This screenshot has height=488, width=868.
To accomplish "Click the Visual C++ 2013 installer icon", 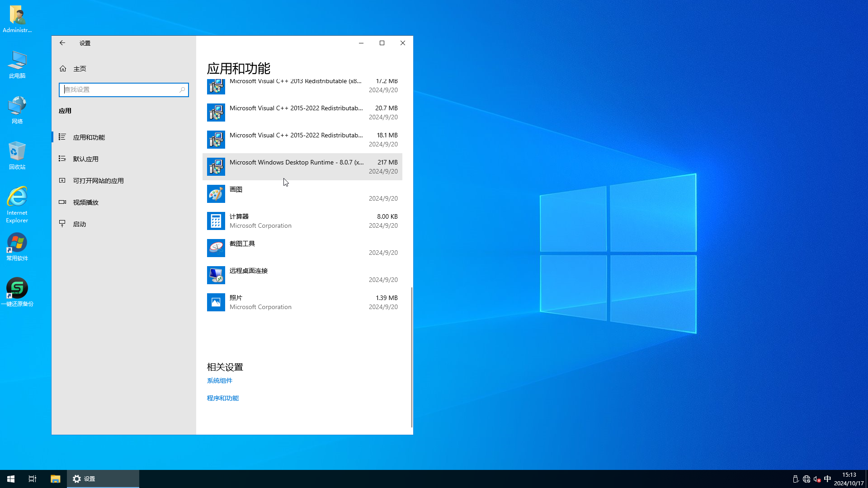I will (216, 86).
